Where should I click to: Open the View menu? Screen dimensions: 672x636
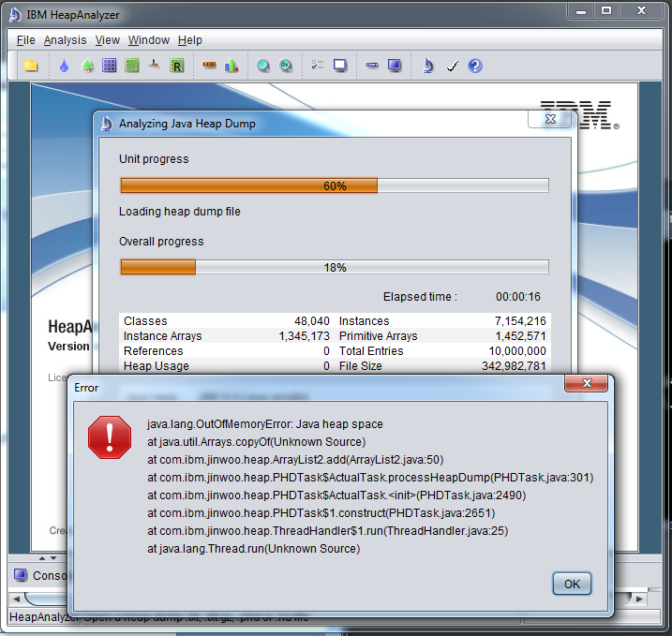tap(107, 40)
